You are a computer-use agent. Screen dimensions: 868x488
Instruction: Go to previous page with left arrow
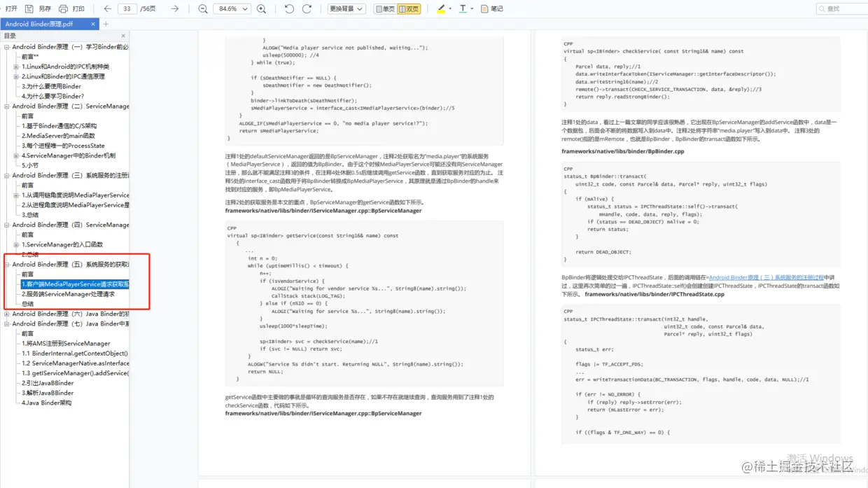(x=107, y=9)
